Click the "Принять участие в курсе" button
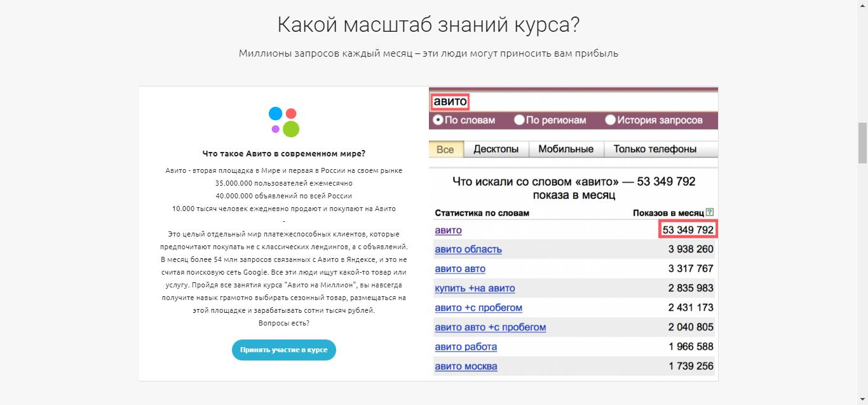 (283, 349)
